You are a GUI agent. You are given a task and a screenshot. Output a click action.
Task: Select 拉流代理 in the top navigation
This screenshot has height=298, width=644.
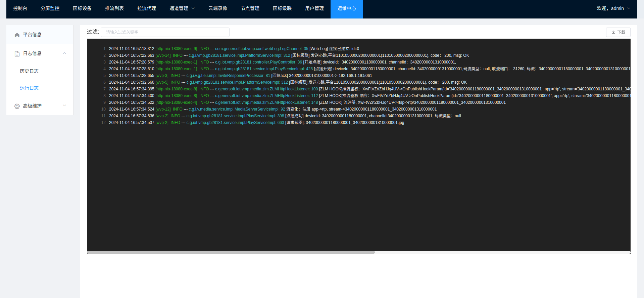pyautogui.click(x=147, y=8)
